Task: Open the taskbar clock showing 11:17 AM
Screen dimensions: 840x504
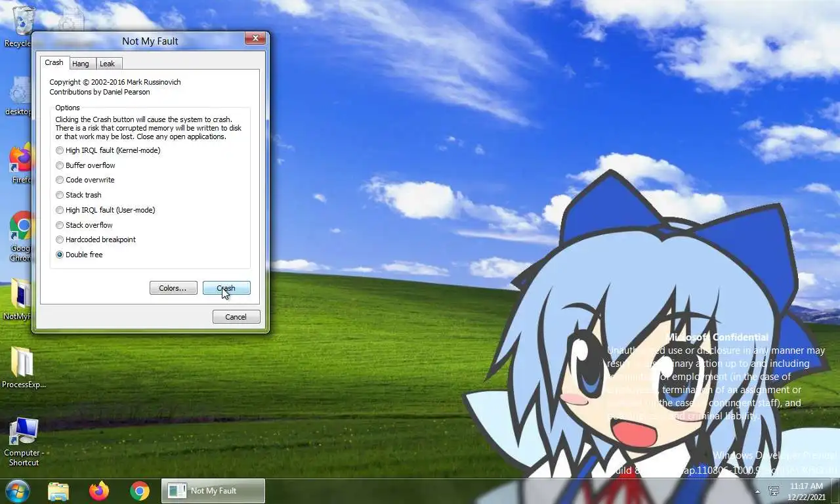Action: coord(807,491)
